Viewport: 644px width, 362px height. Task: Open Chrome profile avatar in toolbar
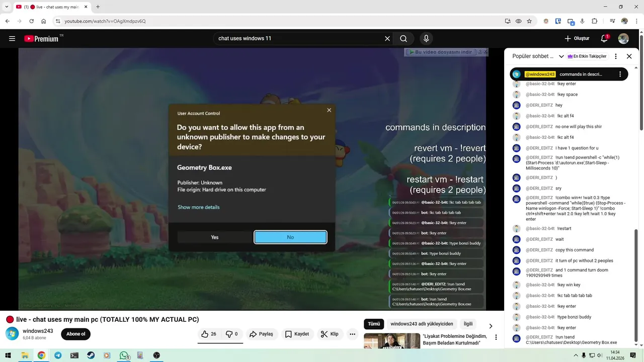point(624,21)
